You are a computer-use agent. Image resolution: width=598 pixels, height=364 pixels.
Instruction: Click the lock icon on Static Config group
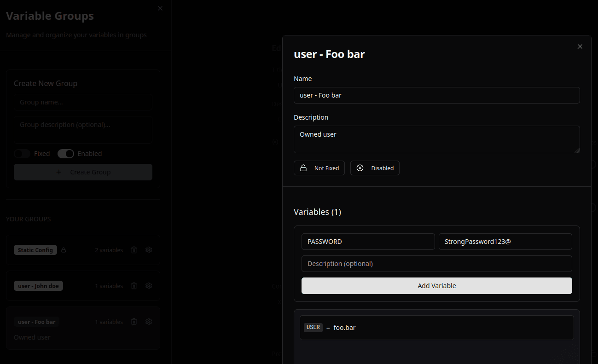(64, 250)
